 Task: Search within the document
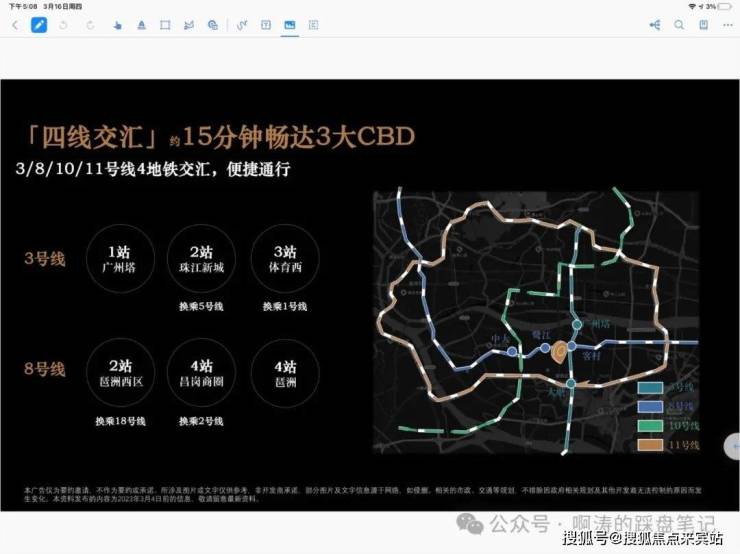tap(678, 25)
